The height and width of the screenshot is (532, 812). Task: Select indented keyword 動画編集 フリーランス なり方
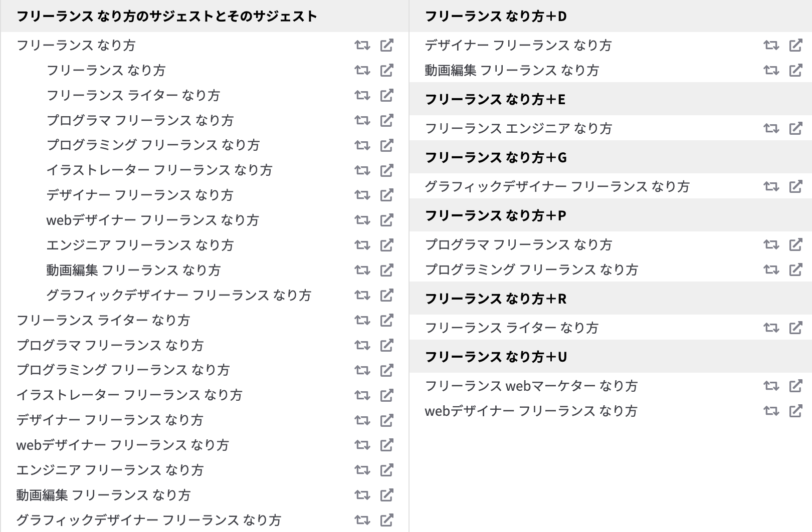(133, 271)
